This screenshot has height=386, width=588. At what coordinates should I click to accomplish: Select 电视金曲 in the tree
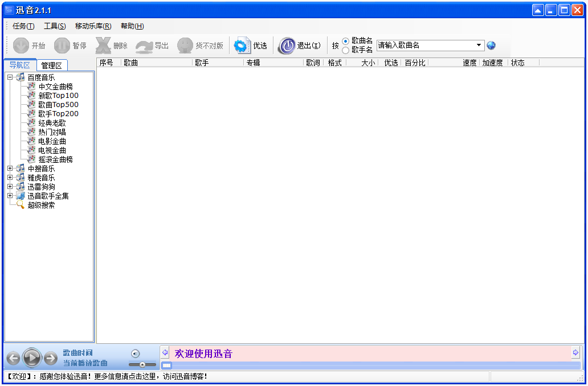click(x=52, y=150)
